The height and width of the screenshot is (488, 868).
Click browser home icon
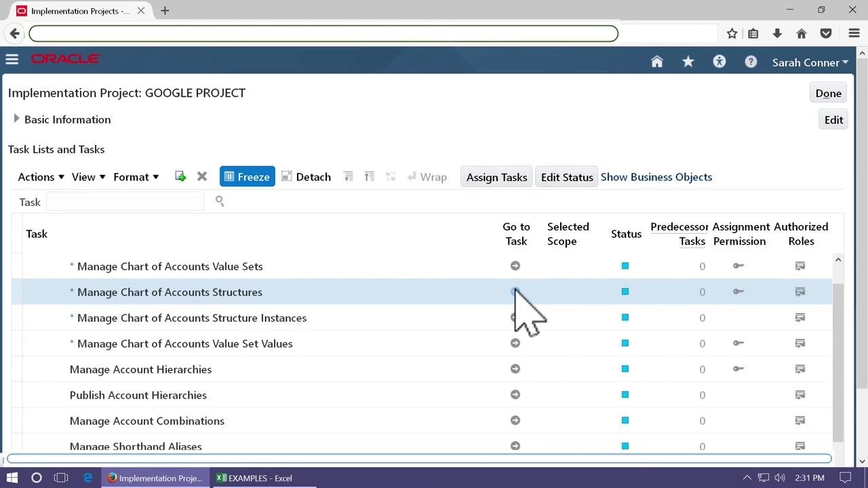[802, 33]
